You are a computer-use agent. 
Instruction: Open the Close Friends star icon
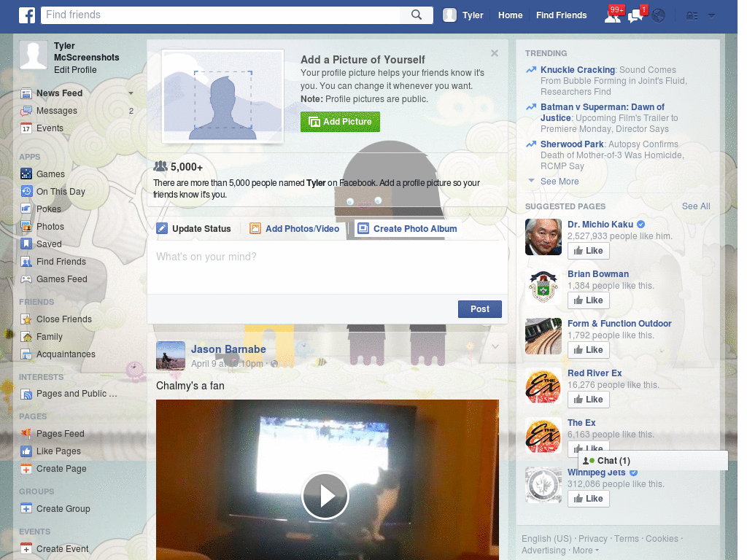tap(26, 319)
